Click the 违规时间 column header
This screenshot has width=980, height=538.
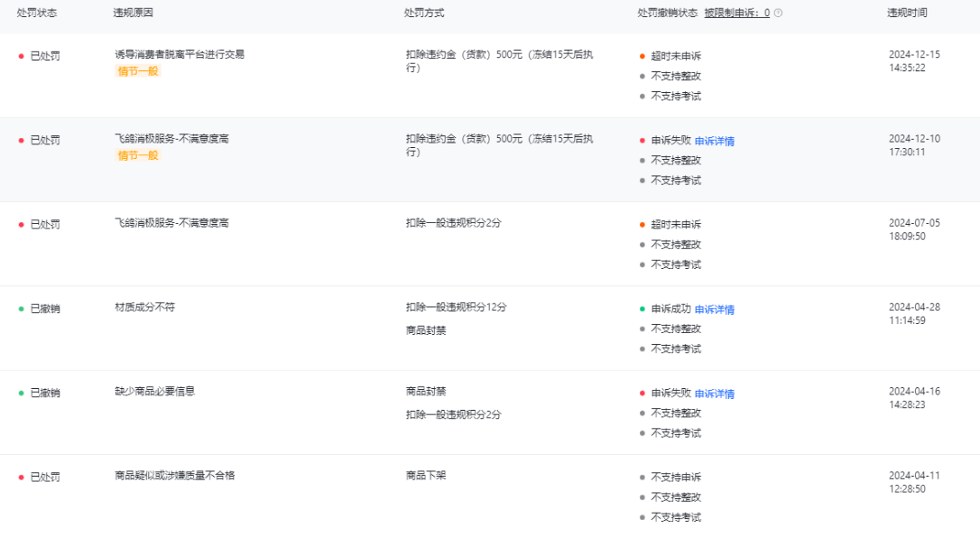tap(907, 13)
